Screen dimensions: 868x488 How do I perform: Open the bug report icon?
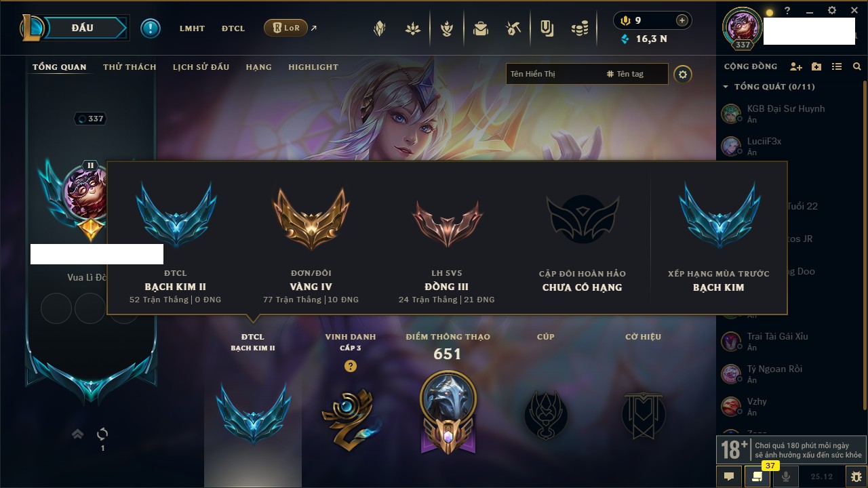[856, 476]
